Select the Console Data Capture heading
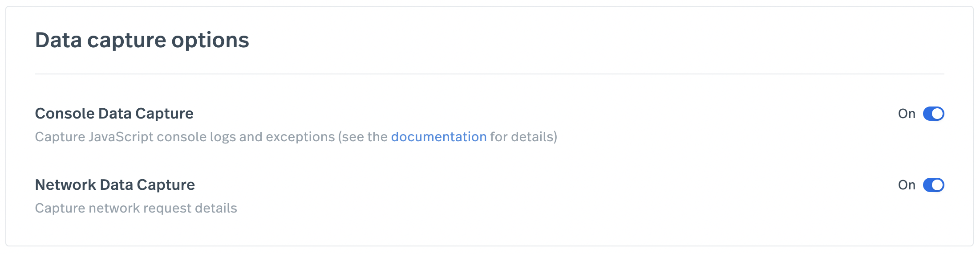980x254 pixels. pyautogui.click(x=114, y=114)
